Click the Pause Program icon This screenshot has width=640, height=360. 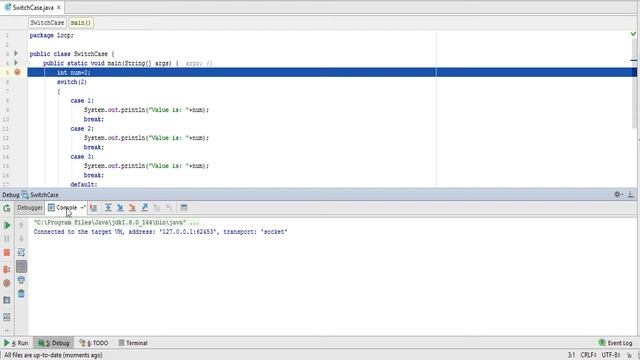pos(7,239)
